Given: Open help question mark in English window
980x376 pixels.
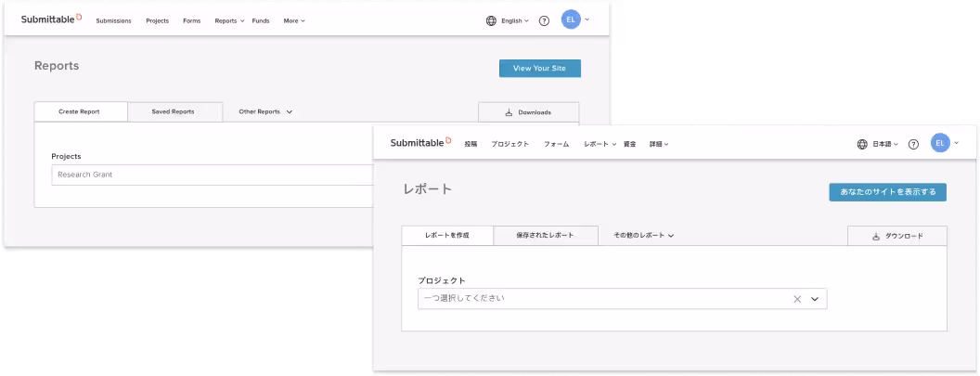Looking at the screenshot, I should [544, 20].
